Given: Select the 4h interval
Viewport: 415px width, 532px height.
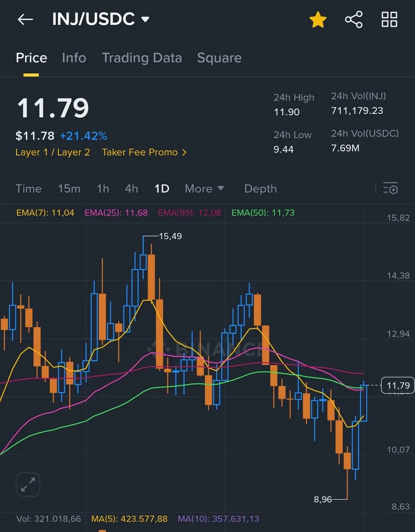Looking at the screenshot, I should pos(131,188).
